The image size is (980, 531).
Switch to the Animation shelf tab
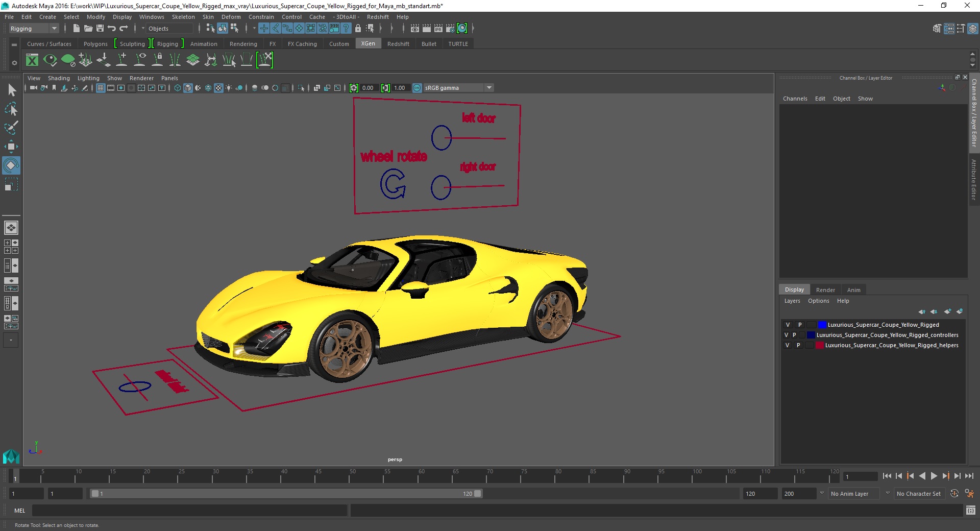(x=204, y=44)
